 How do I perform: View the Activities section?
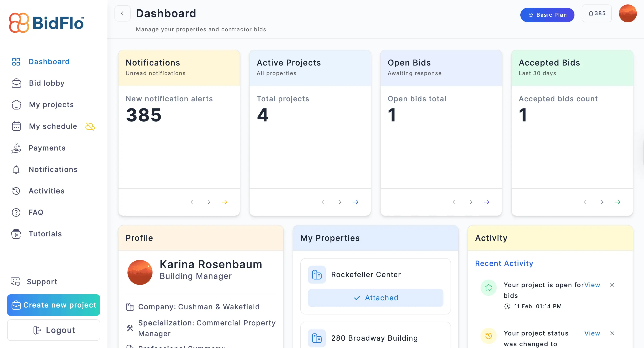point(46,191)
